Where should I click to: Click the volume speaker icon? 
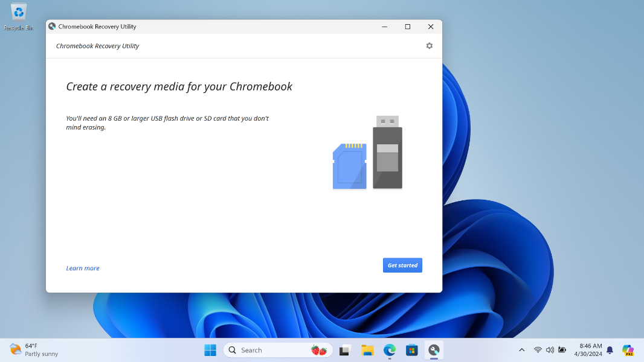[550, 350]
